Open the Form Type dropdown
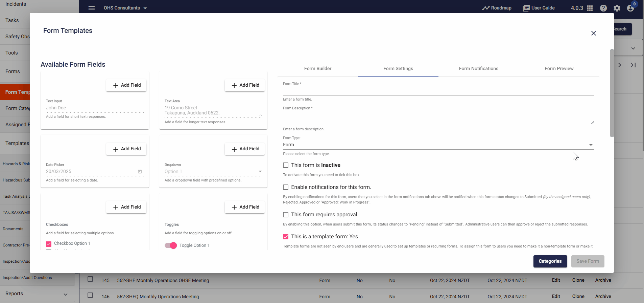644x303 pixels. click(x=438, y=145)
